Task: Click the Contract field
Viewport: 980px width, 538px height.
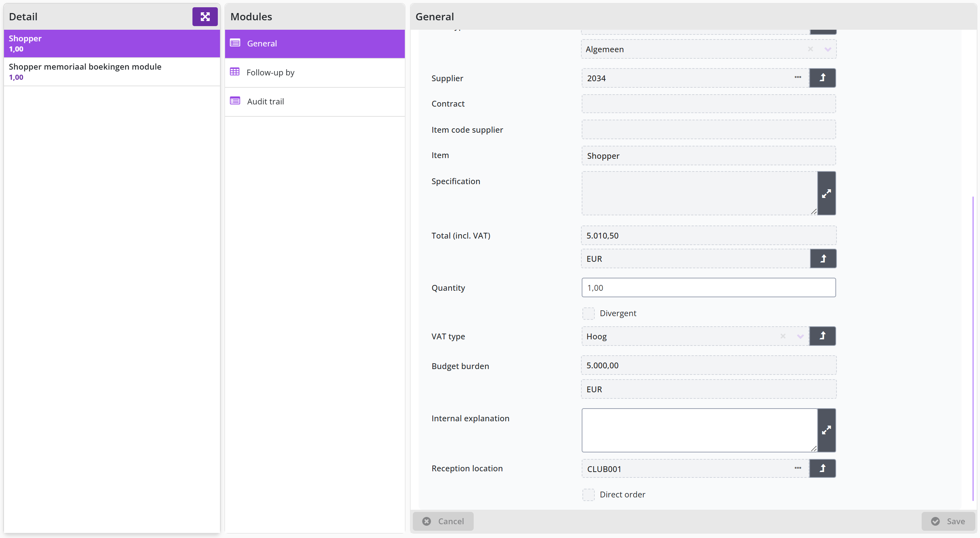Action: (709, 104)
